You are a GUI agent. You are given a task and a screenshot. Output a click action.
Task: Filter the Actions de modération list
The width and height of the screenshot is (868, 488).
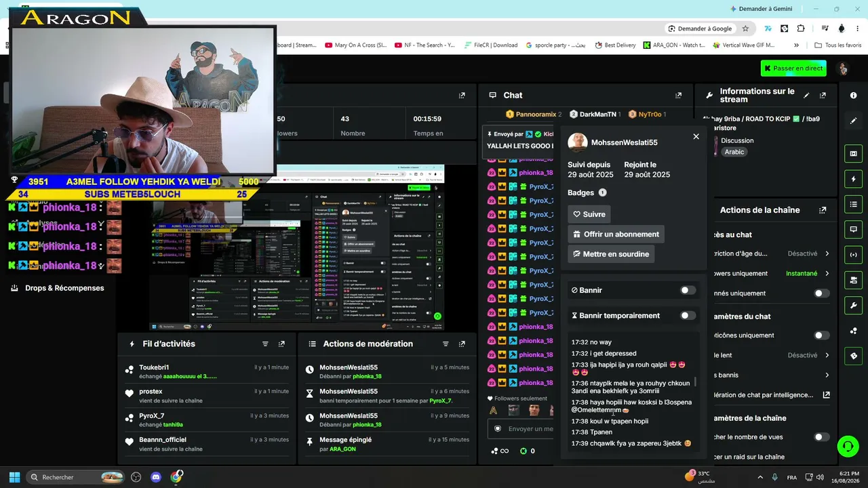click(x=446, y=344)
